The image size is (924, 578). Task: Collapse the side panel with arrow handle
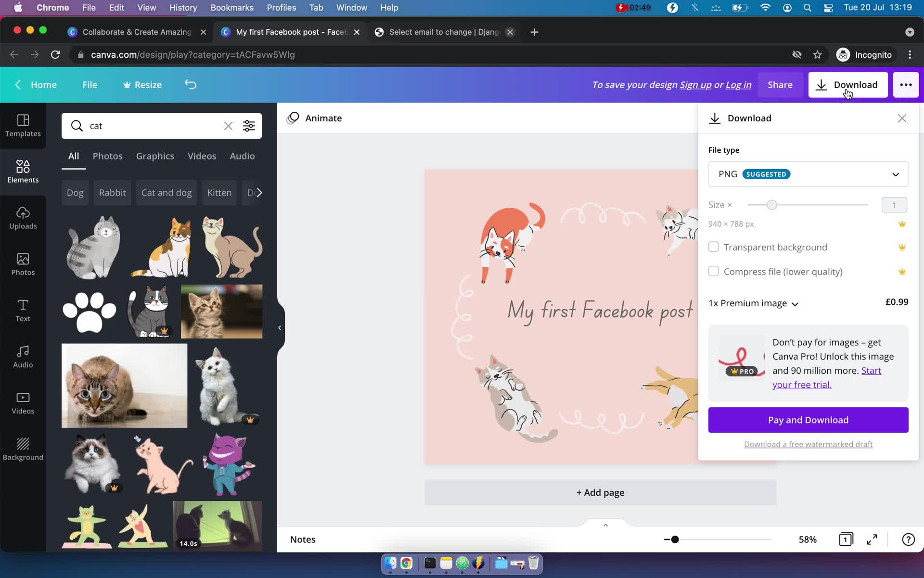coord(280,328)
